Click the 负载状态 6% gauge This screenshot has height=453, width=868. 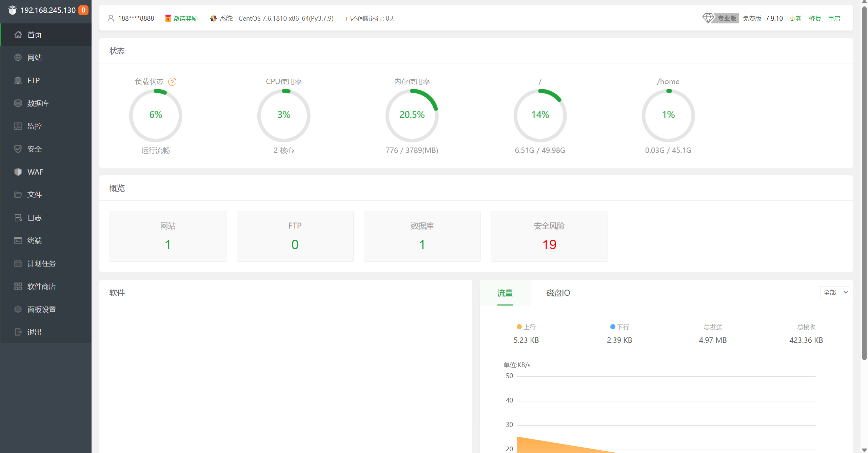coord(156,115)
